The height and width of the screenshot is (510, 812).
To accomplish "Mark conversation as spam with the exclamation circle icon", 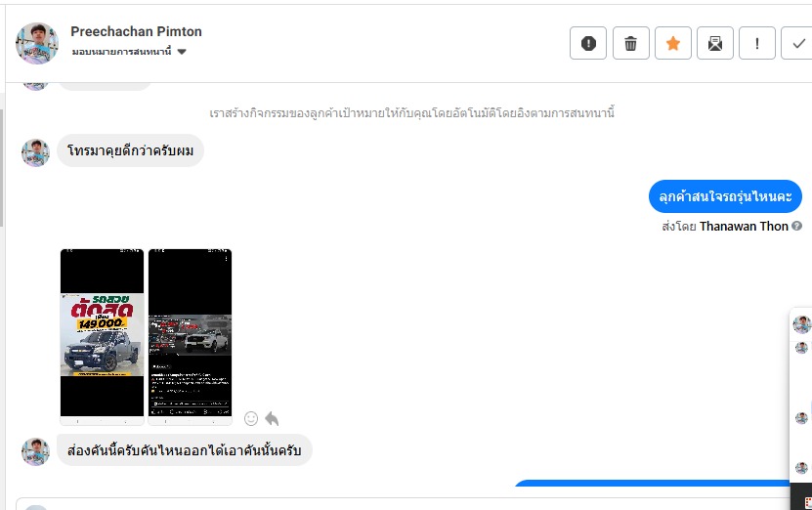I will 588,43.
